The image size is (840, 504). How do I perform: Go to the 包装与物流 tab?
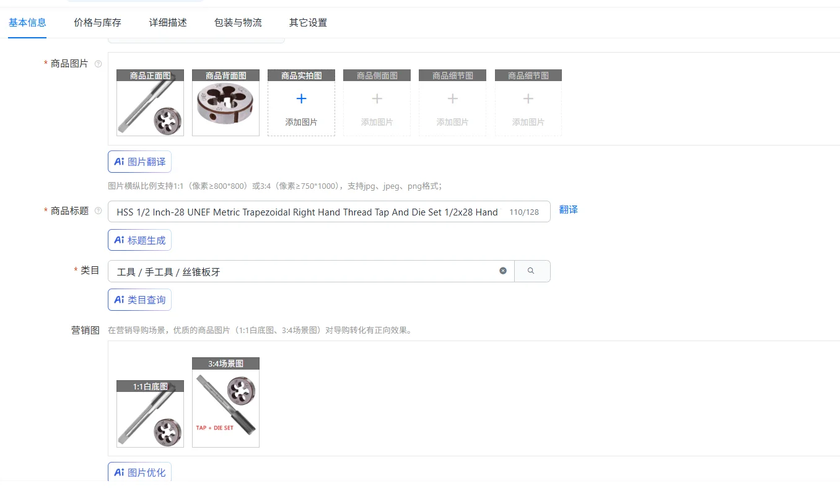tap(238, 23)
